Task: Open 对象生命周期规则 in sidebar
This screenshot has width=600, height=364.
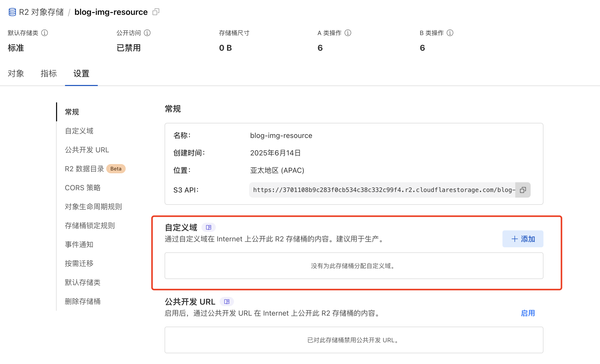Action: [93, 207]
